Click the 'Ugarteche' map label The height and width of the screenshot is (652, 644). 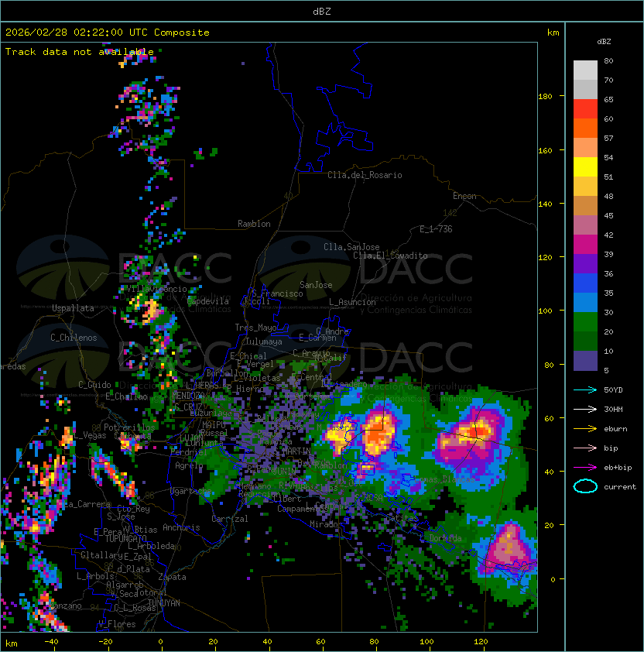click(191, 491)
